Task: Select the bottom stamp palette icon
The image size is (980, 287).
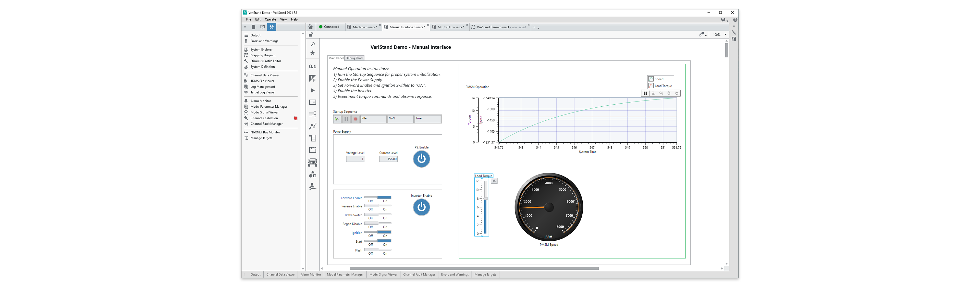Action: [313, 186]
